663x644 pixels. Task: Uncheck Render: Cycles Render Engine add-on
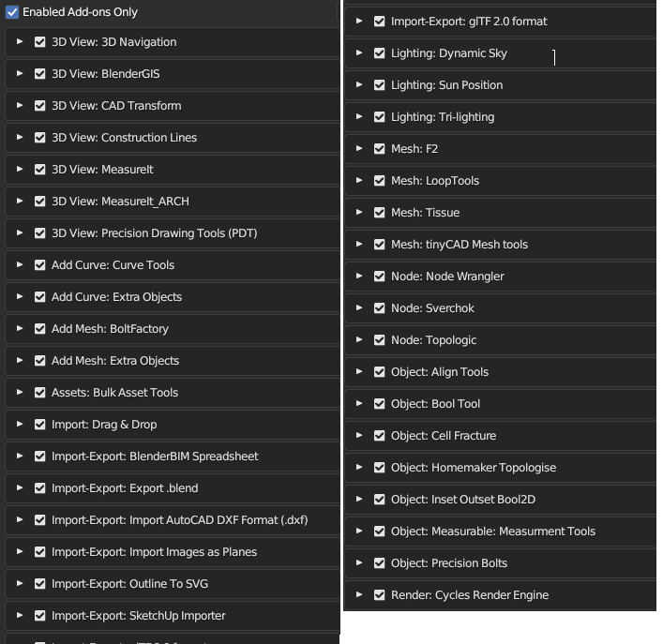click(379, 595)
